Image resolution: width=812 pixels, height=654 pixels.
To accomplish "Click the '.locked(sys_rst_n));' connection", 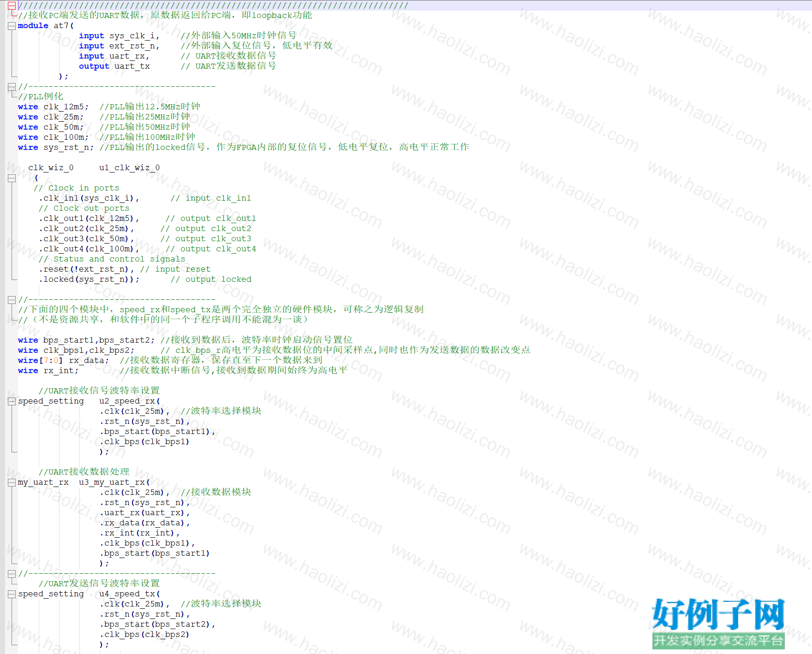I will pyautogui.click(x=89, y=279).
